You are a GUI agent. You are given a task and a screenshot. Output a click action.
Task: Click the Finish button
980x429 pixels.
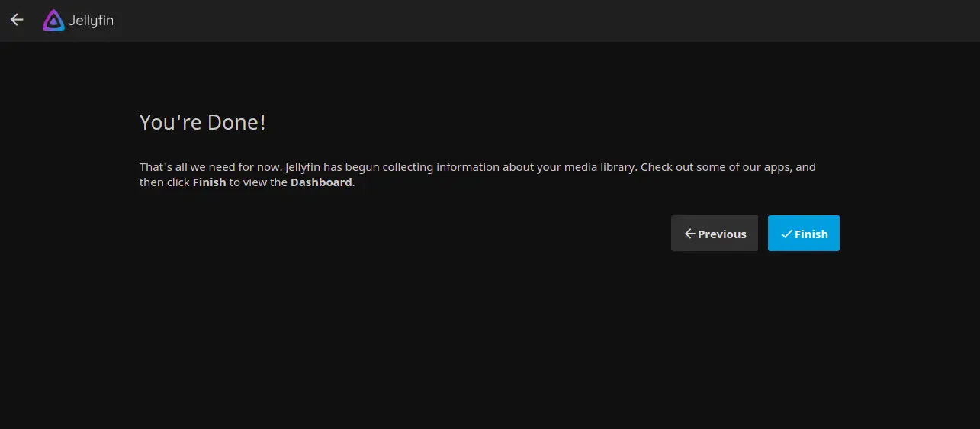803,234
